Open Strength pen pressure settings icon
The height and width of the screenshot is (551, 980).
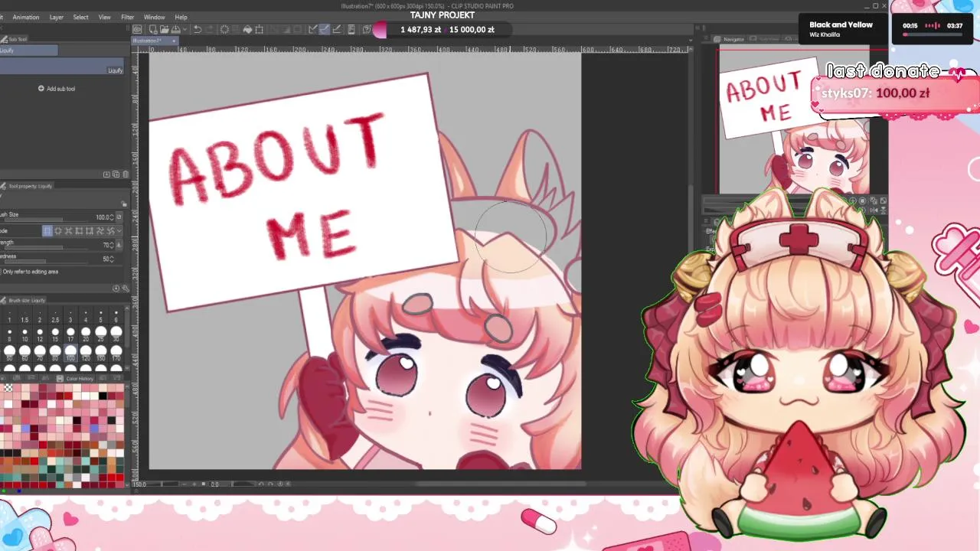(x=119, y=245)
